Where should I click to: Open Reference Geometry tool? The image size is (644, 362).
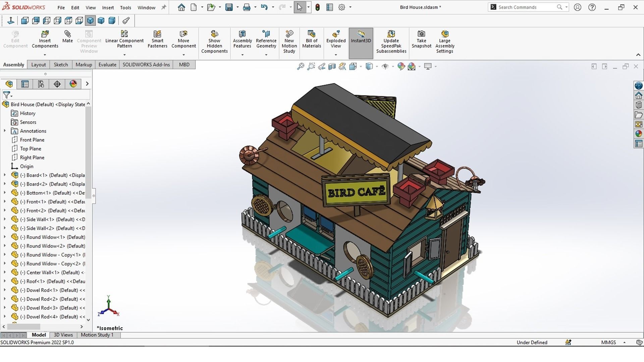(266, 40)
